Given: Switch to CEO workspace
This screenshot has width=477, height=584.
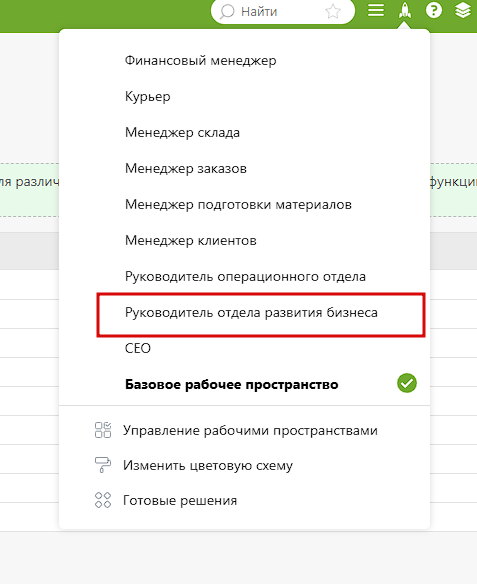Looking at the screenshot, I should [x=137, y=349].
